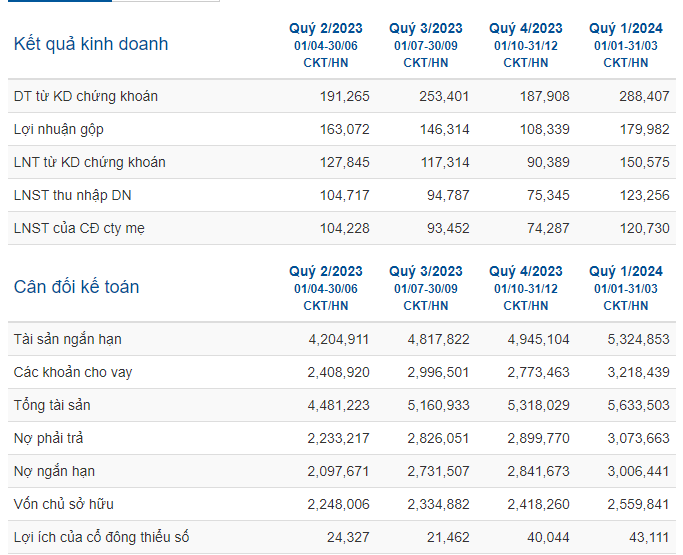Click the LNST của CĐ cty mẹ row
The height and width of the screenshot is (555, 683).
coord(342,228)
